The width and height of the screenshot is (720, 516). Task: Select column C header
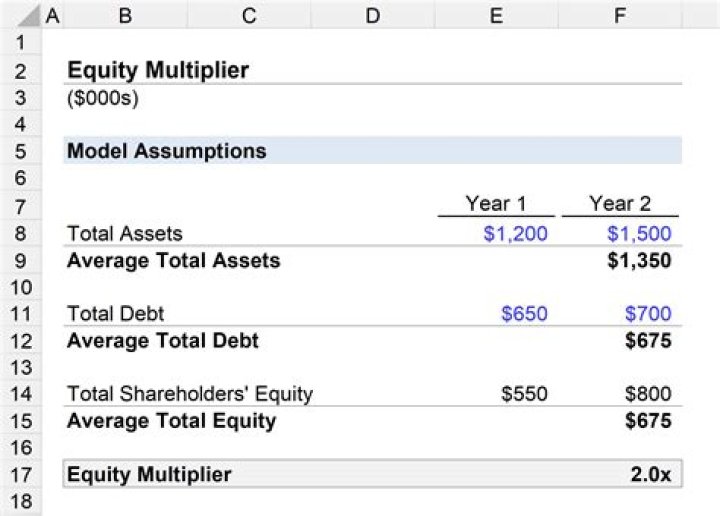pos(249,16)
